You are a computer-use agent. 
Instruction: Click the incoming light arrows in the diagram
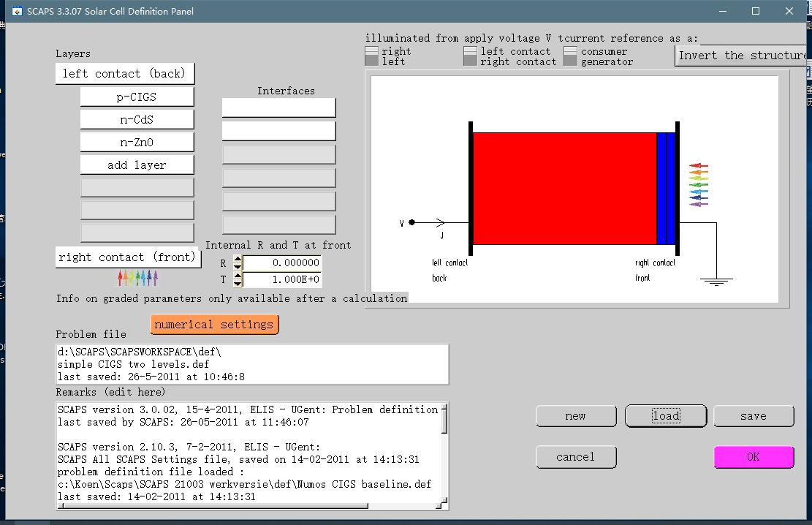click(x=699, y=185)
